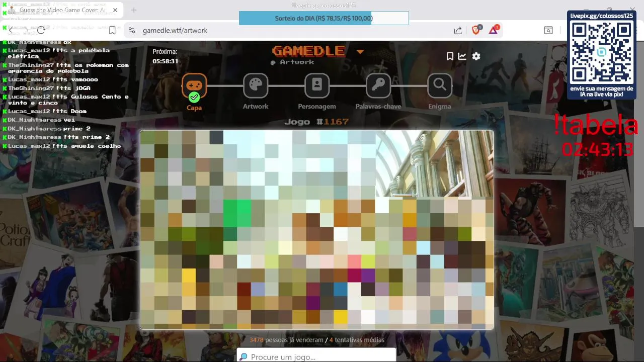The height and width of the screenshot is (362, 644).
Task: Open a new browser tab
Action: (x=134, y=10)
